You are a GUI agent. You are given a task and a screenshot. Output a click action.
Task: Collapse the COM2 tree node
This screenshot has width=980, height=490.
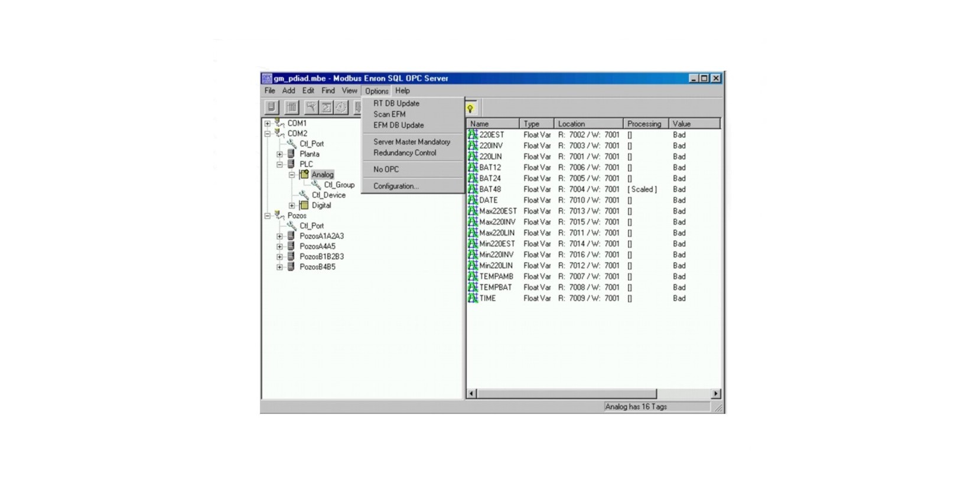point(268,133)
